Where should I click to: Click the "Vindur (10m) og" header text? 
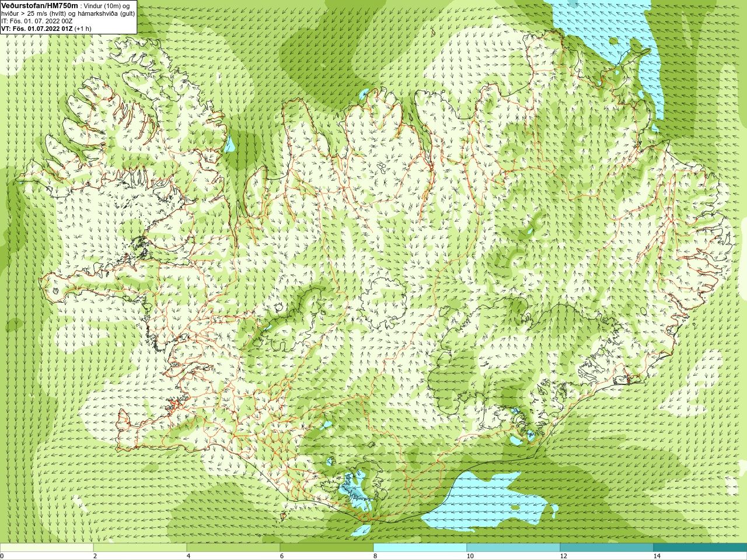107,5
